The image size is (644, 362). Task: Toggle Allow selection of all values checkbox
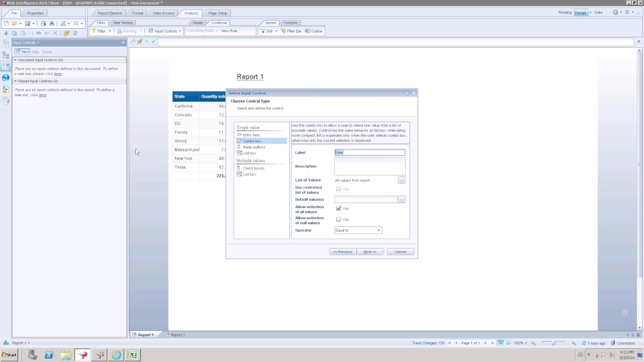(339, 208)
